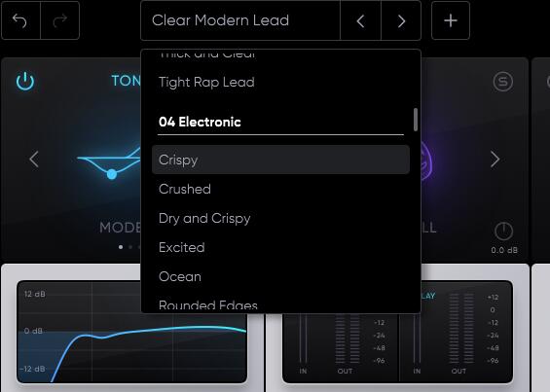The width and height of the screenshot is (550, 392).
Task: Select the Tight Rap Lead preset
Action: pyautogui.click(x=280, y=82)
